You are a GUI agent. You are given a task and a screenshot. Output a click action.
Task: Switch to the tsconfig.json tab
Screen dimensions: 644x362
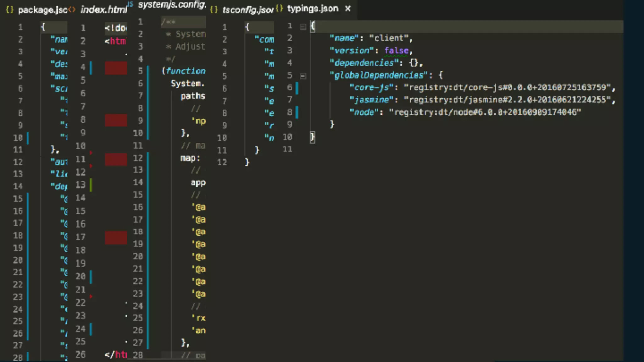[248, 10]
